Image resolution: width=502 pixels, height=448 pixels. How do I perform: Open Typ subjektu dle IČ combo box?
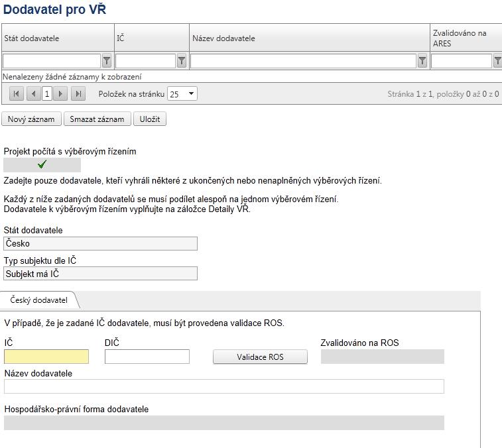coord(101,274)
